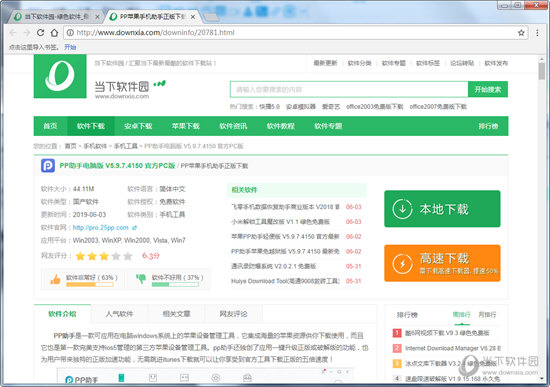The height and width of the screenshot is (387, 550).
Task: Bookmark this page with the star icon
Action: [521, 33]
